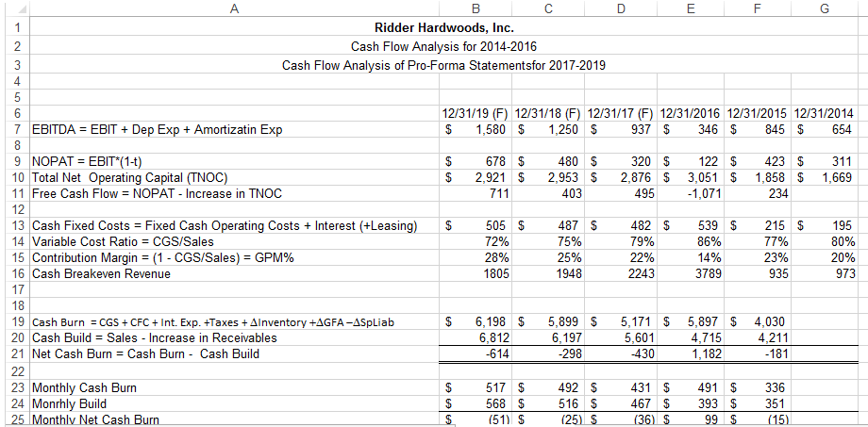Select Monrhly Build value 351
868x427 pixels.
tap(757, 403)
